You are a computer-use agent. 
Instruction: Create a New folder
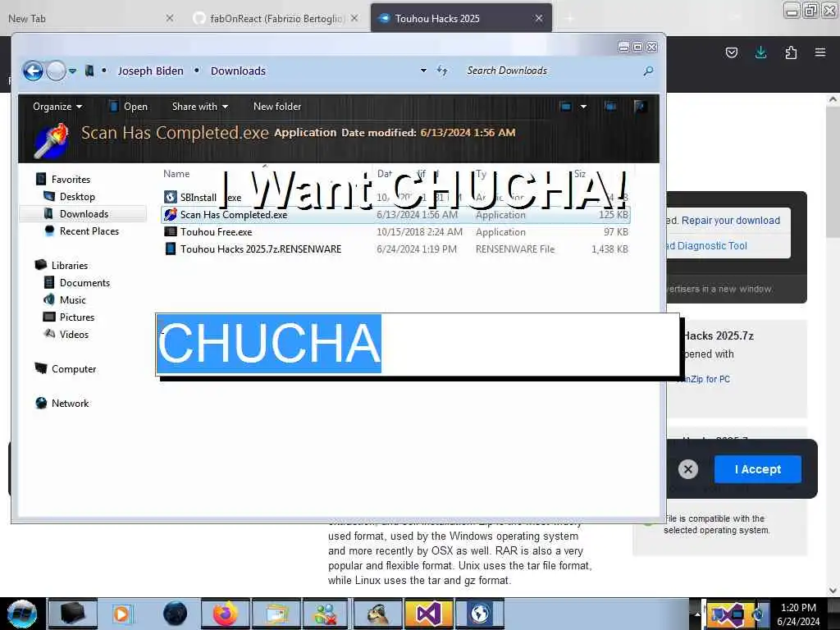pos(277,107)
